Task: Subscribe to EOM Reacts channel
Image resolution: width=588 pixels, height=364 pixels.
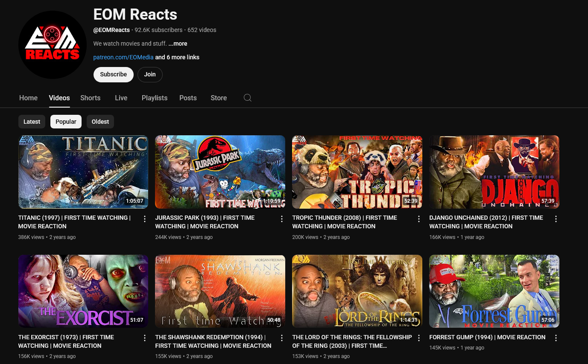Action: coord(114,74)
